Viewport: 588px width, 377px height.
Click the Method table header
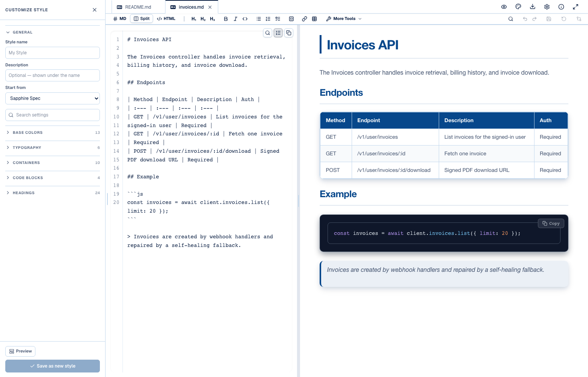tap(335, 121)
